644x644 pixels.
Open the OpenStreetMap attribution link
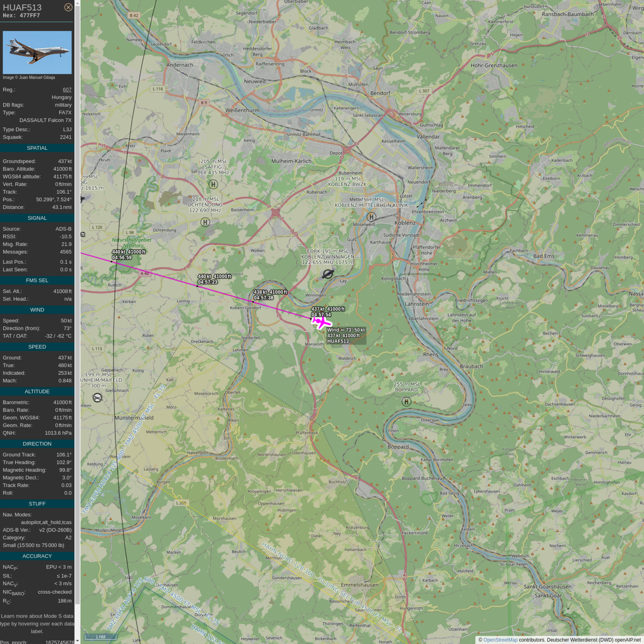[x=500, y=640]
